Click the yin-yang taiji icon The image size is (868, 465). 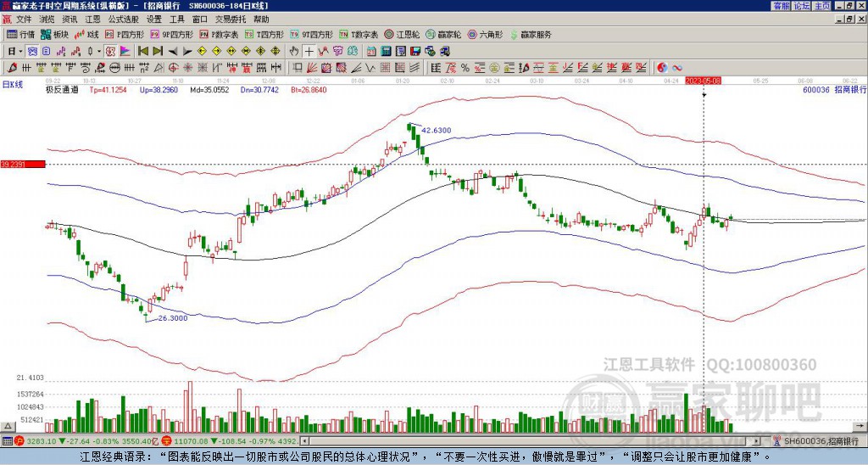pos(662,68)
